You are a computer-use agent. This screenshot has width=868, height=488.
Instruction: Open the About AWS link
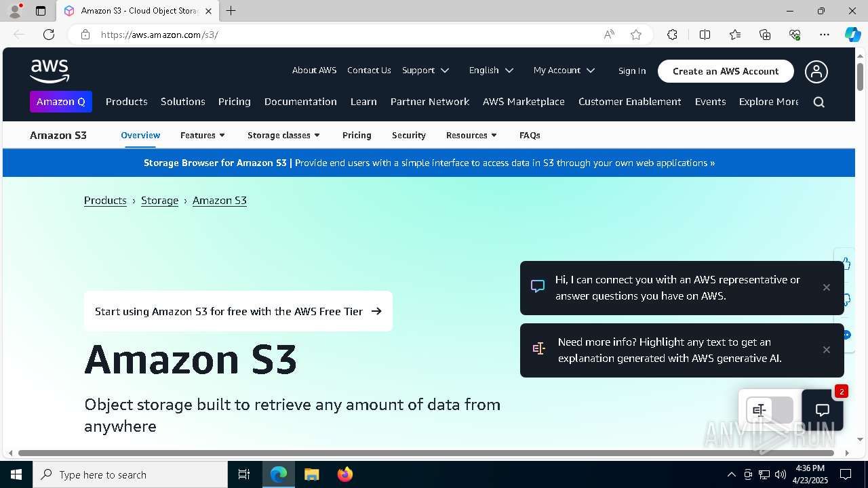314,70
